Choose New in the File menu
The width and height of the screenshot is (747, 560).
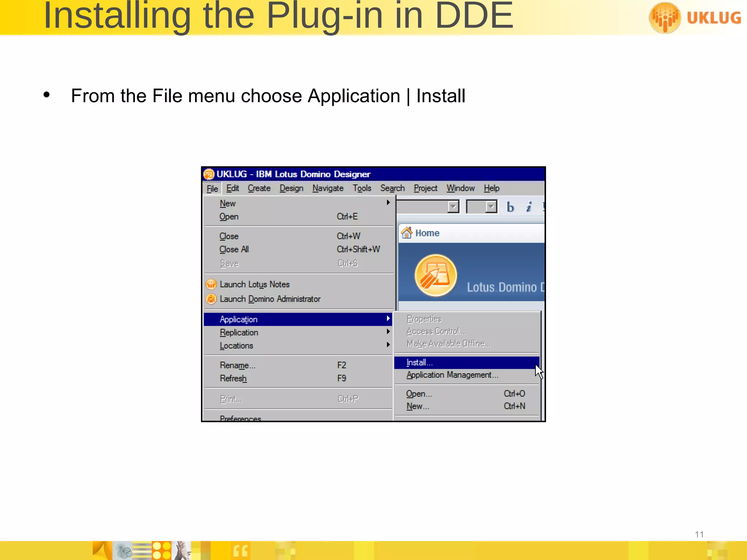[x=298, y=203]
